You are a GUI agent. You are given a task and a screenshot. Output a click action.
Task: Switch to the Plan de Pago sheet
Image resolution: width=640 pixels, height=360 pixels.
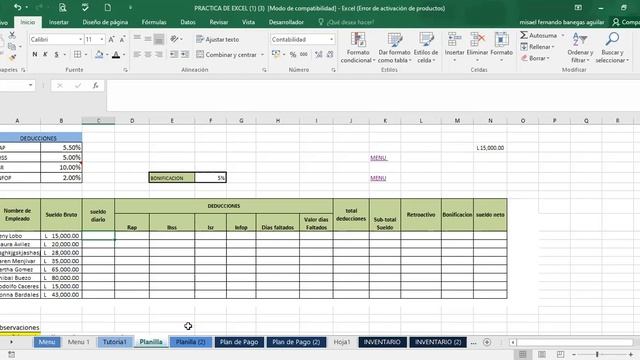[x=239, y=342]
